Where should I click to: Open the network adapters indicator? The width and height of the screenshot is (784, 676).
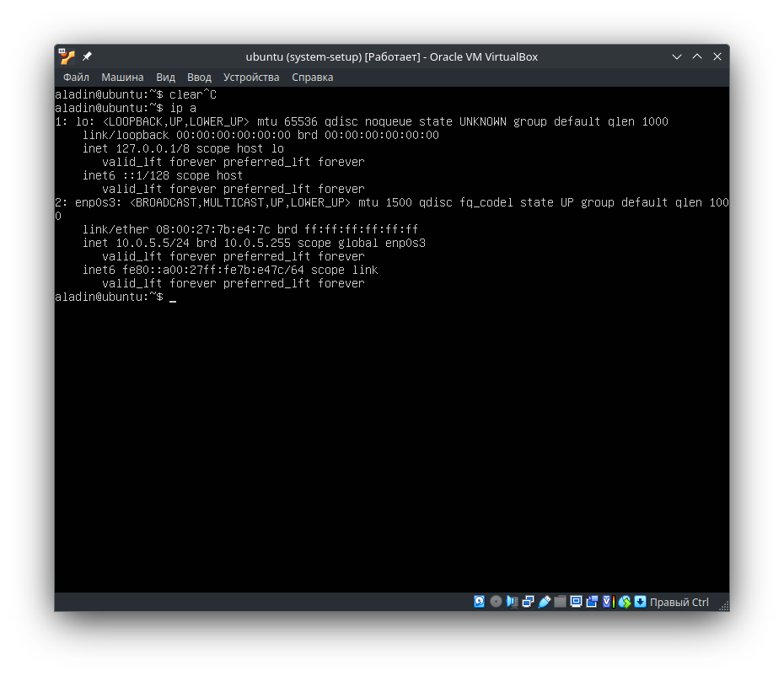click(x=528, y=602)
